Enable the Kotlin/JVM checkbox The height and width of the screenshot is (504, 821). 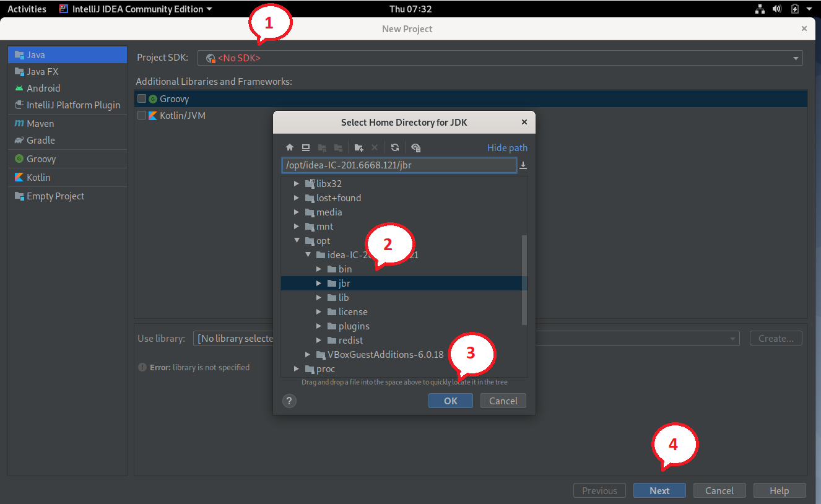[142, 115]
